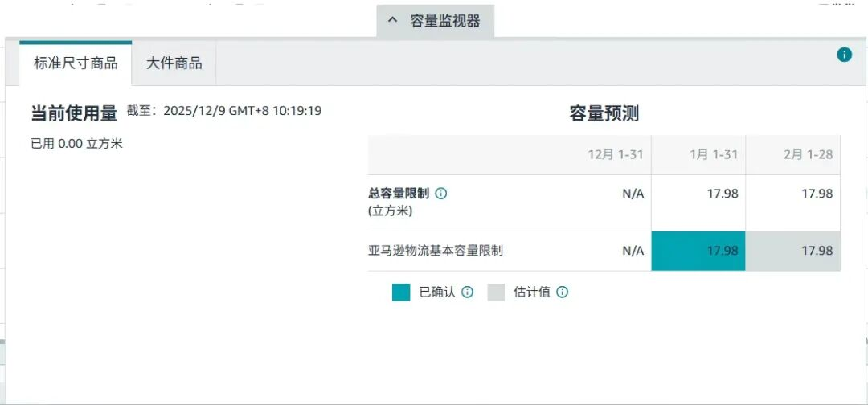The height and width of the screenshot is (405, 868).
Task: Click the 已用 0.00 立方米 usage text
Action: (x=76, y=144)
